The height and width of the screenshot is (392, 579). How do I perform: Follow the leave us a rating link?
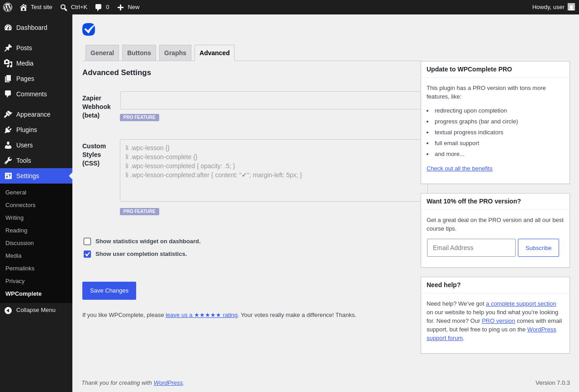coord(202,315)
